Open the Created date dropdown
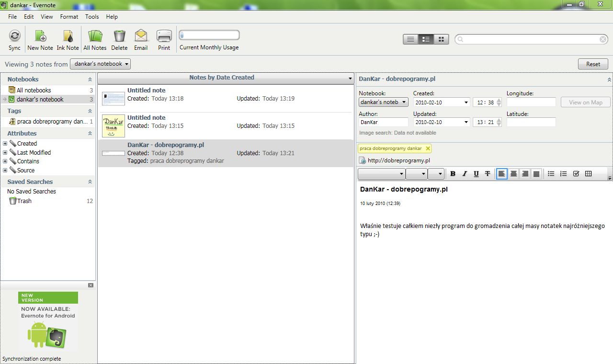 tap(466, 102)
